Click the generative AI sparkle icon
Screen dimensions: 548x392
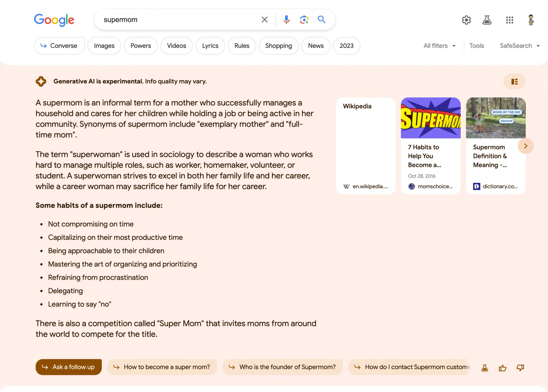pyautogui.click(x=41, y=81)
